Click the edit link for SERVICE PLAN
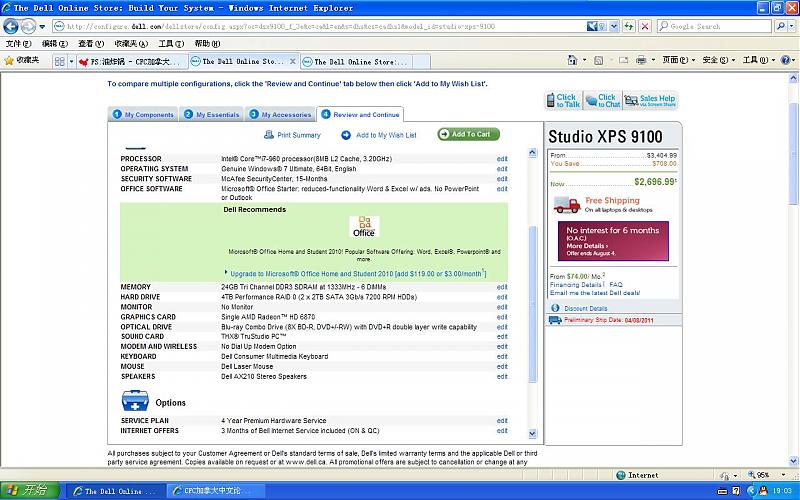The width and height of the screenshot is (800, 500). tap(502, 421)
